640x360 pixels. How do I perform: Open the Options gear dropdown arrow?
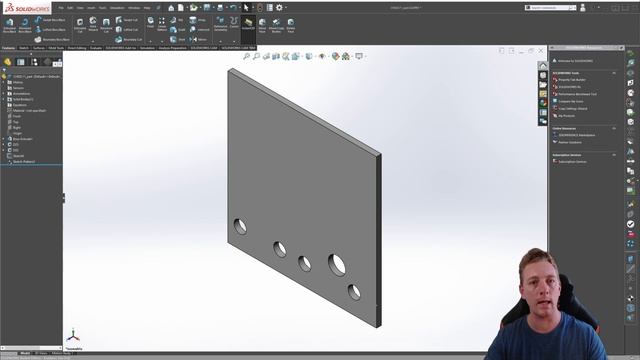coord(286,7)
